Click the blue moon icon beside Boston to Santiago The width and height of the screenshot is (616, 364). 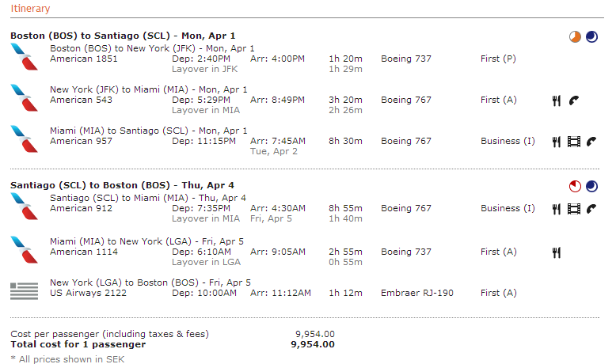591,36
